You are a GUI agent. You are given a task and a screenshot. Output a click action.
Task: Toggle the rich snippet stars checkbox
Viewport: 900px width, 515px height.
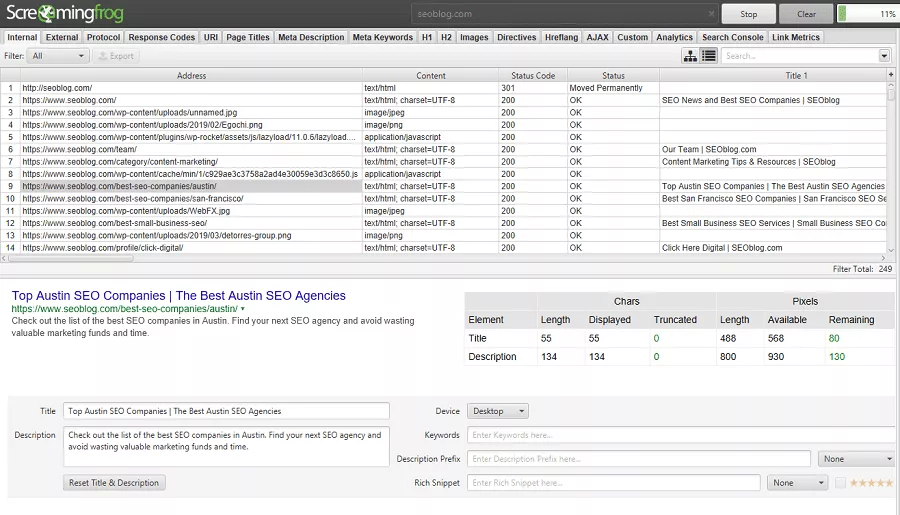pyautogui.click(x=840, y=483)
